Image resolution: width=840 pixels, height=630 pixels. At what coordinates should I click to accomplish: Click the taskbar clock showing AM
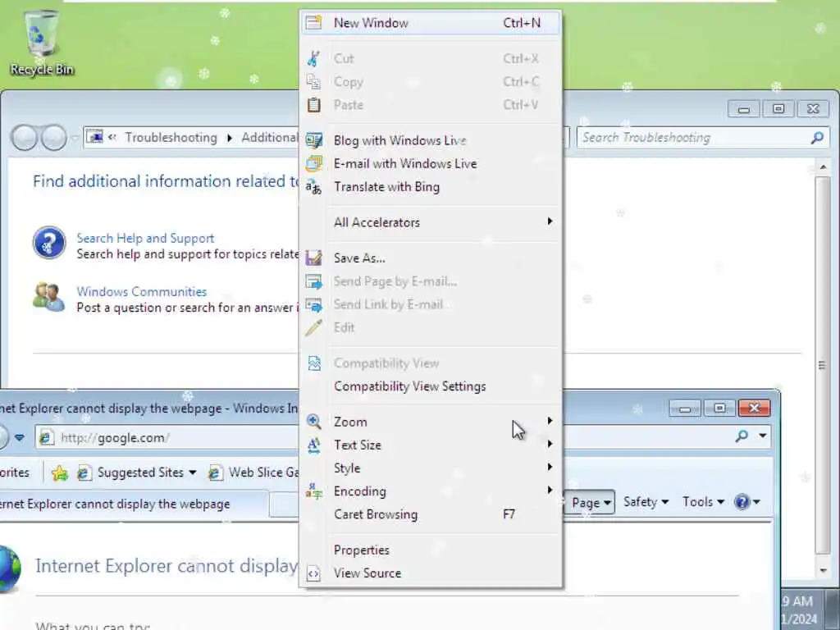point(801,610)
